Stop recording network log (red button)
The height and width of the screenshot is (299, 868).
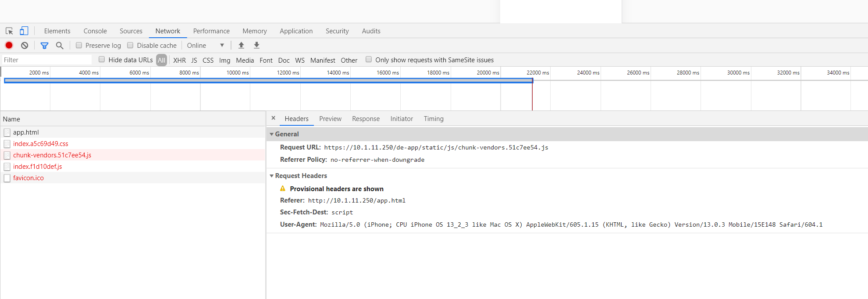point(9,45)
